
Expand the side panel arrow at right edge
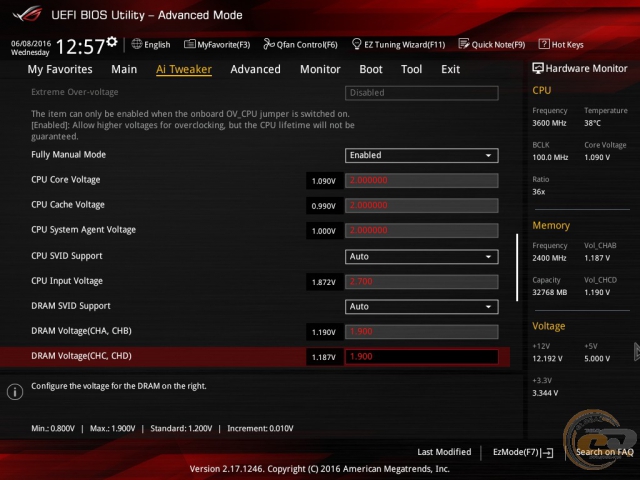[x=636, y=352]
